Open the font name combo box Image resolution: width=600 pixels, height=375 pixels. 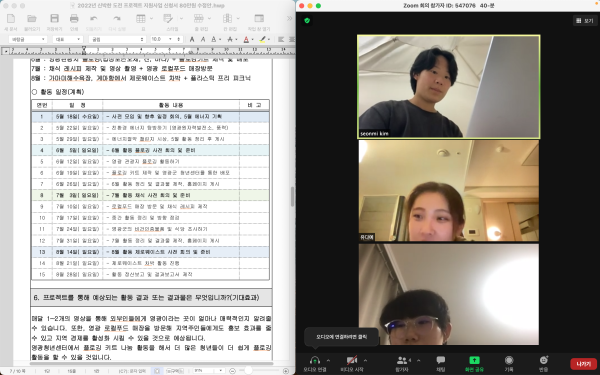(117, 39)
